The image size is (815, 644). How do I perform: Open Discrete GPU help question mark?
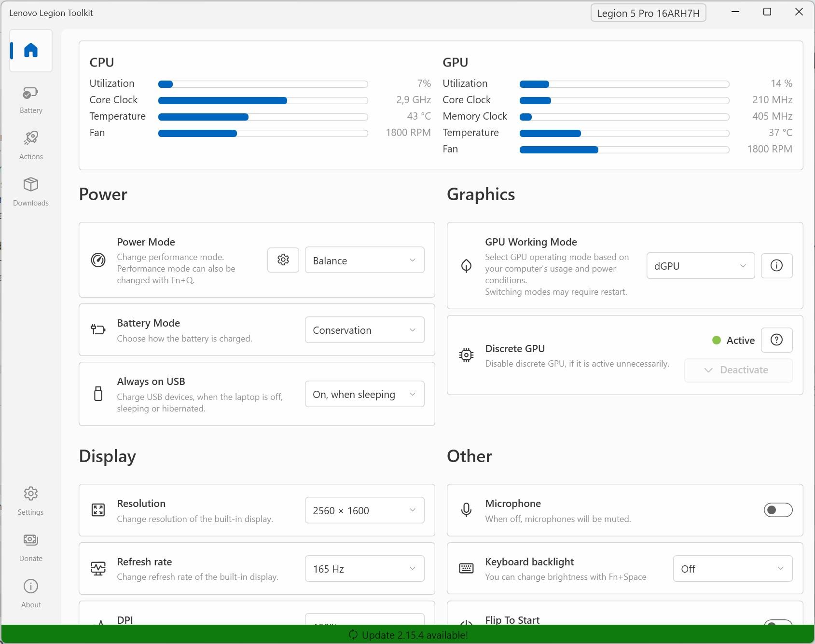776,340
